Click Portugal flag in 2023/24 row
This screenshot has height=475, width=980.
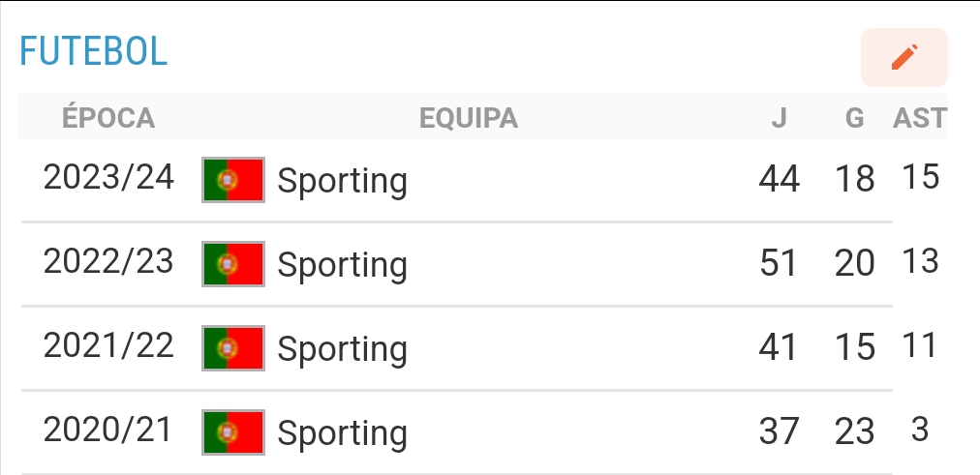(233, 180)
